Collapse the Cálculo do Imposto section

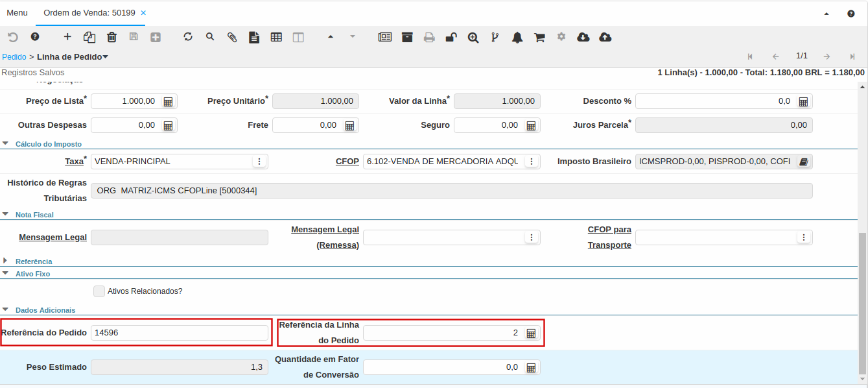(6, 144)
